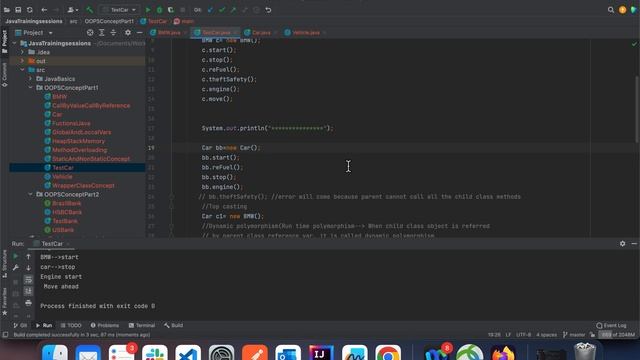Click the UTF-8 encoding in status bar
Screen dimensions: 640x360
point(523,335)
